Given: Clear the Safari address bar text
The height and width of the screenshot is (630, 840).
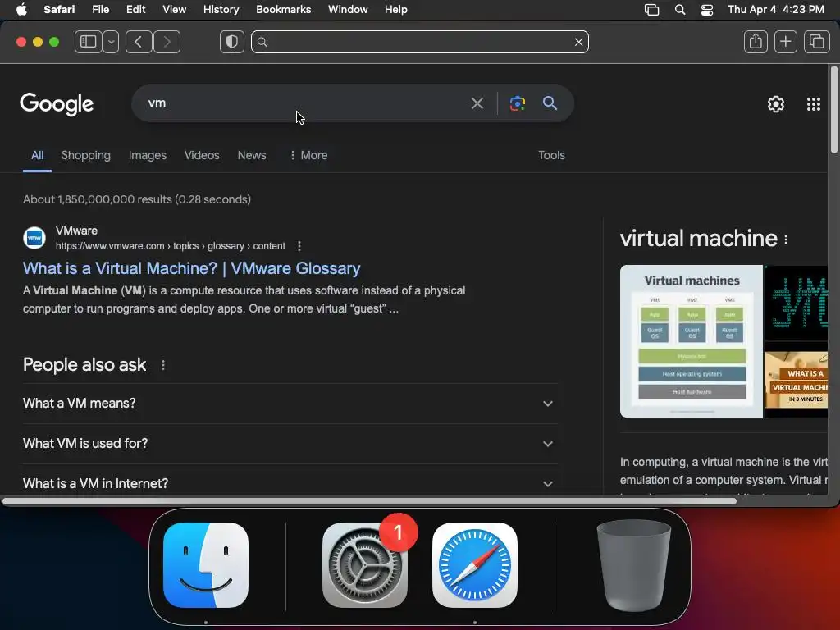Looking at the screenshot, I should coord(578,42).
